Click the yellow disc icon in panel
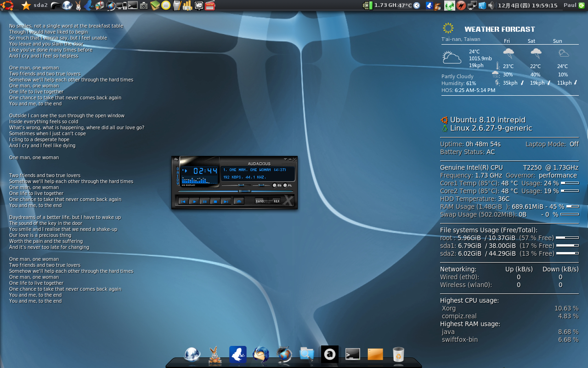Screen dimensions: 588x368 point(166,6)
